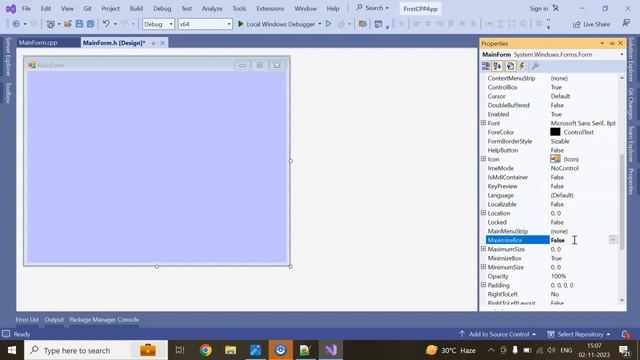This screenshot has height=360, width=640.
Task: Switch Properties panel to Categorized view
Action: (486, 66)
